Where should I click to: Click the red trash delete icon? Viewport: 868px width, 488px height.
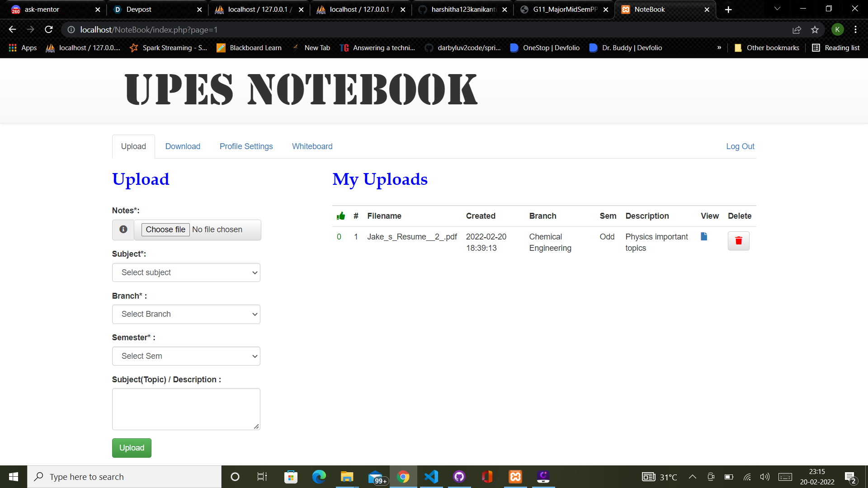tap(738, 241)
